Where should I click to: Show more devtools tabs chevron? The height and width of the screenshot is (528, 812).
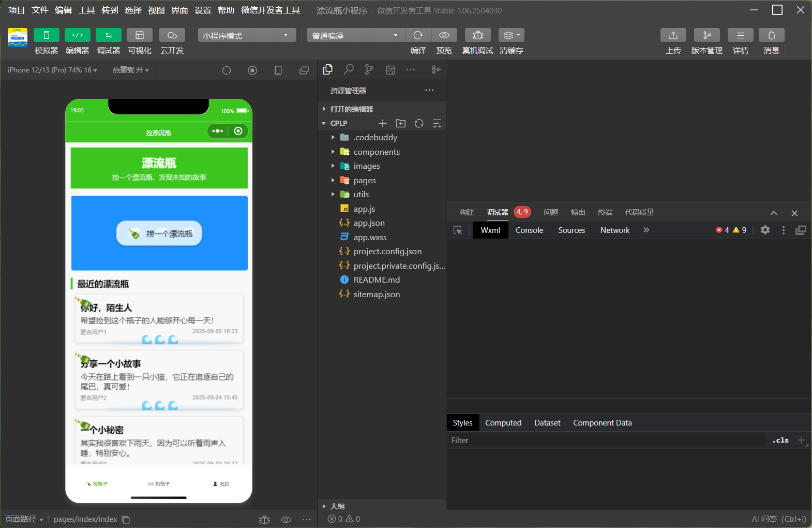(x=646, y=230)
